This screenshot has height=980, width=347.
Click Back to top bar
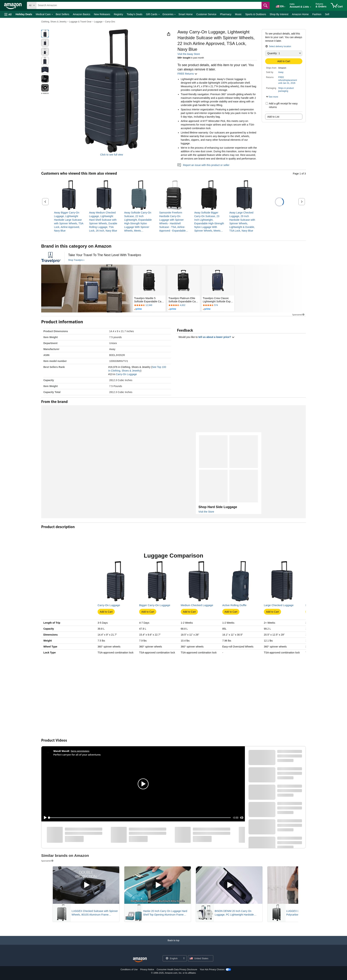click(173, 940)
